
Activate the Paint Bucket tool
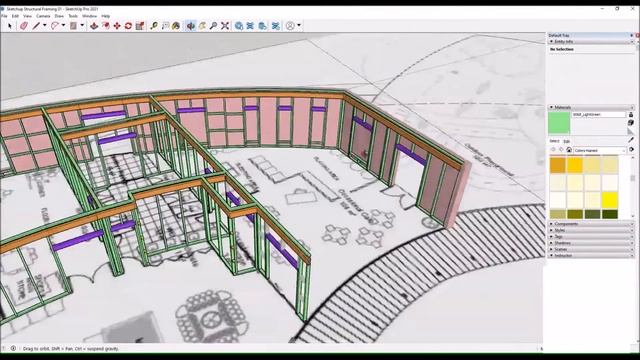point(176,26)
